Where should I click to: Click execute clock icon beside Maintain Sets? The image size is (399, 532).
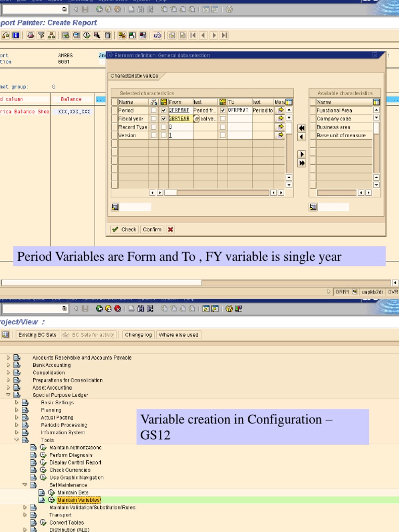tap(51, 493)
